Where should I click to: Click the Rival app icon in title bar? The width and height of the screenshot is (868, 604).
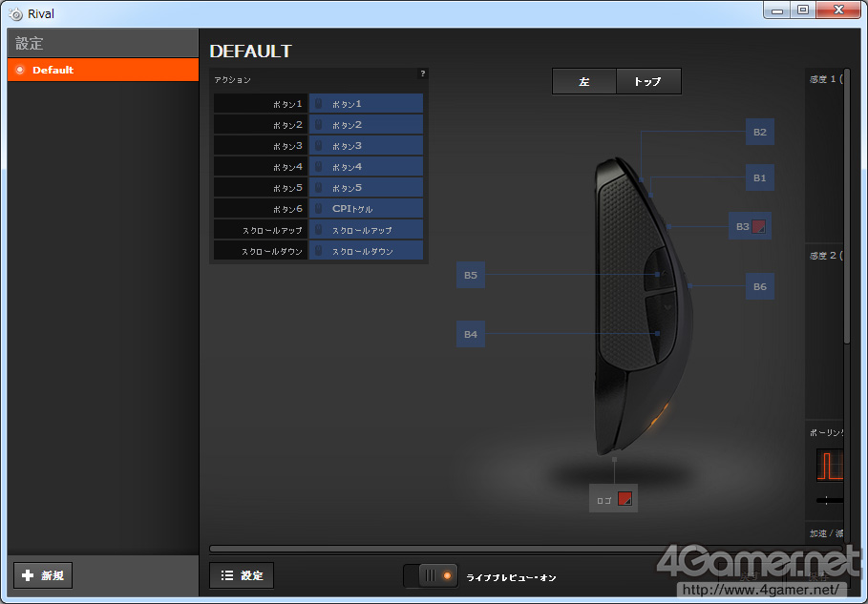16,13
